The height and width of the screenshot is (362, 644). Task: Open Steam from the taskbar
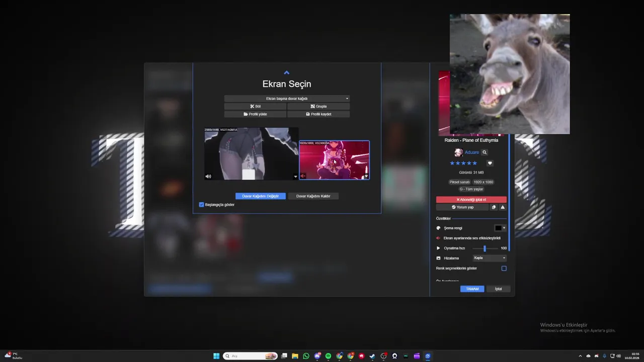click(x=372, y=356)
